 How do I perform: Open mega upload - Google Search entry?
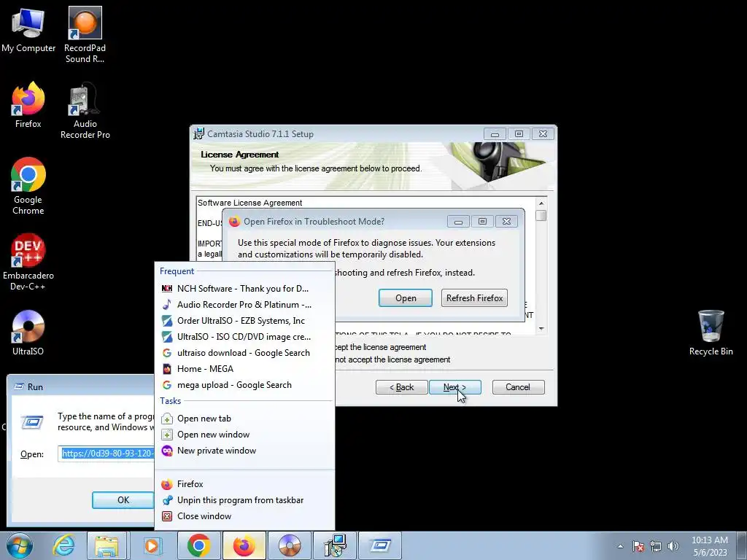(x=244, y=385)
